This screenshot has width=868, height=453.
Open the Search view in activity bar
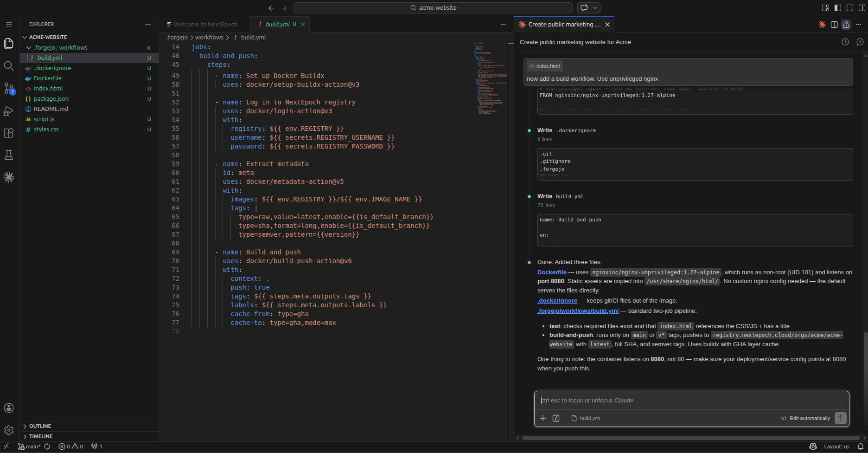(9, 66)
